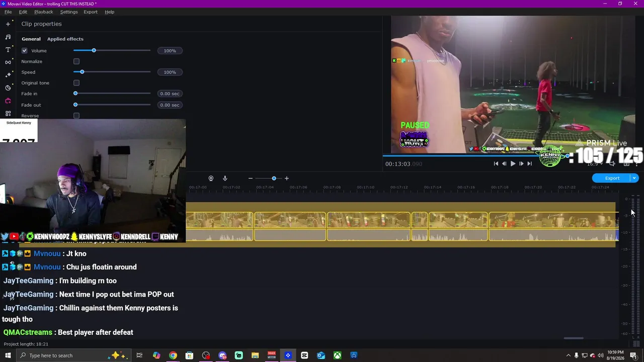Open the Titles T icon in sidebar
The width and height of the screenshot is (644, 362).
[8, 49]
